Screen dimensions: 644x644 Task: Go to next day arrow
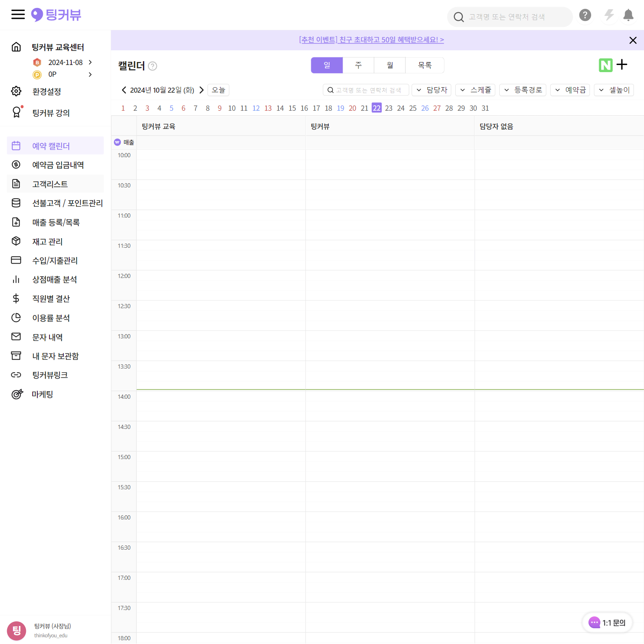coord(202,90)
